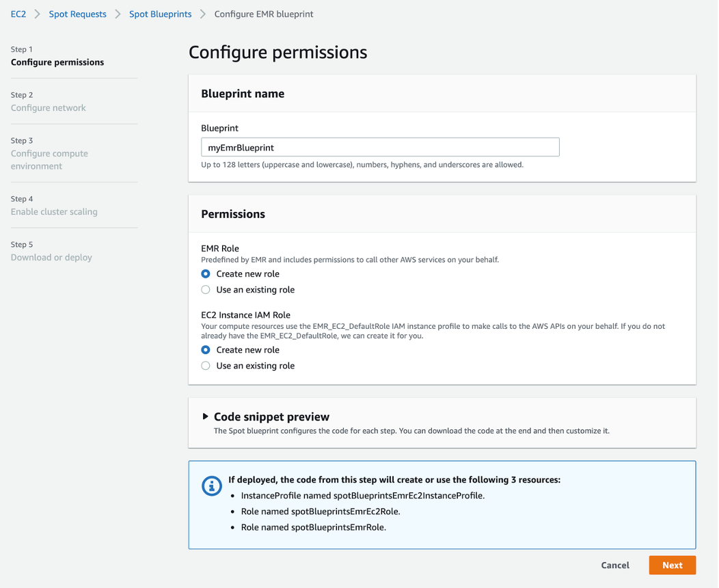Screen dimensions: 719x588
Task: Click the breadcrumb chevron right after EC2
Action: 38,14
